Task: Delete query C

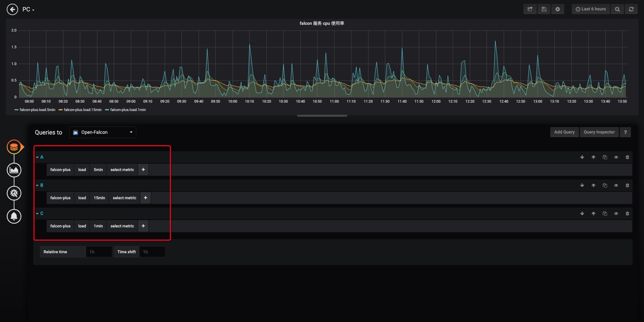Action: click(627, 213)
